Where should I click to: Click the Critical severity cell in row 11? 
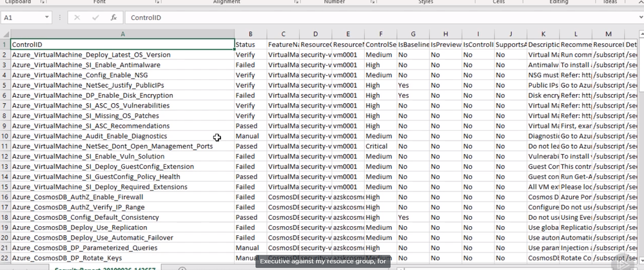click(x=381, y=146)
